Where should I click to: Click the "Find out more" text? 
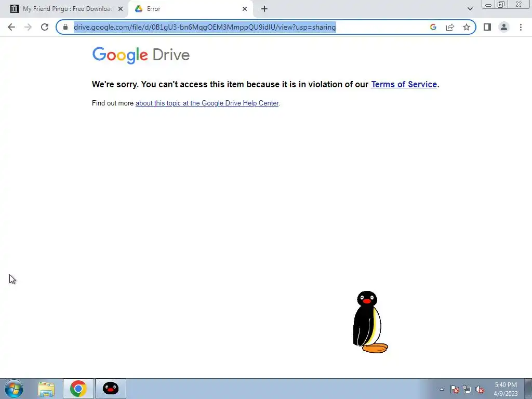coord(113,103)
